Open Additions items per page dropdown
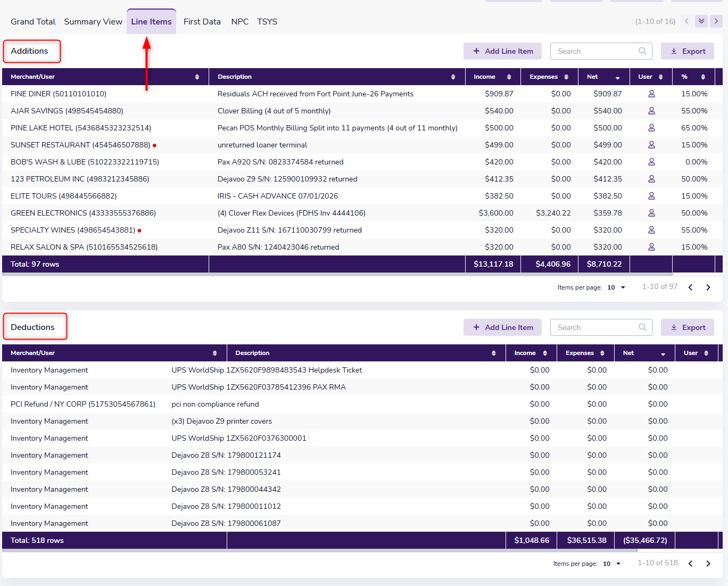728x586 pixels. (x=616, y=287)
